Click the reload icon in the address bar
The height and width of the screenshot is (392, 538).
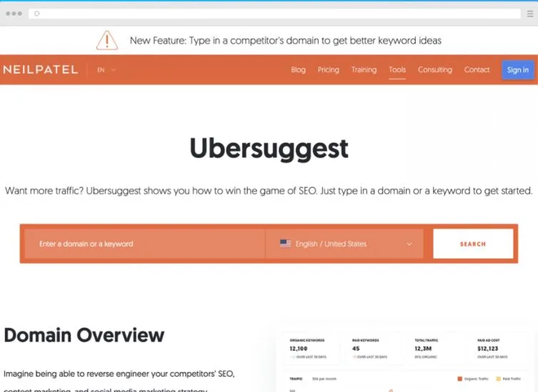click(x=37, y=14)
